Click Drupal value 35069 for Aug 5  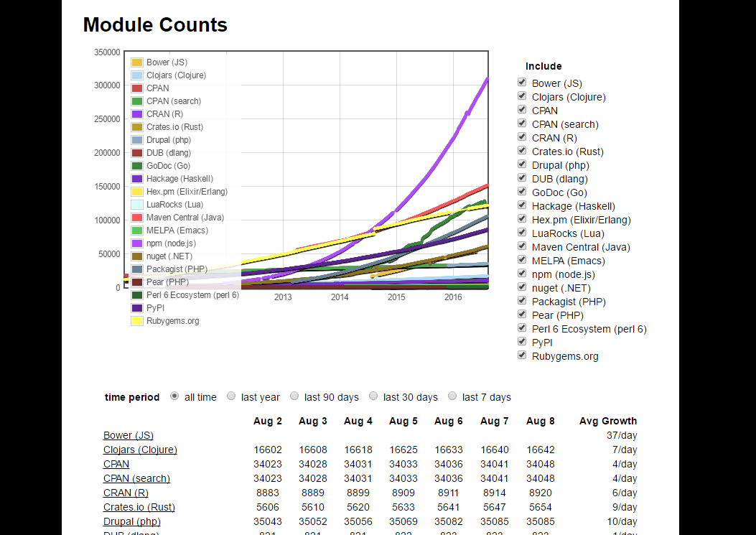coord(403,522)
